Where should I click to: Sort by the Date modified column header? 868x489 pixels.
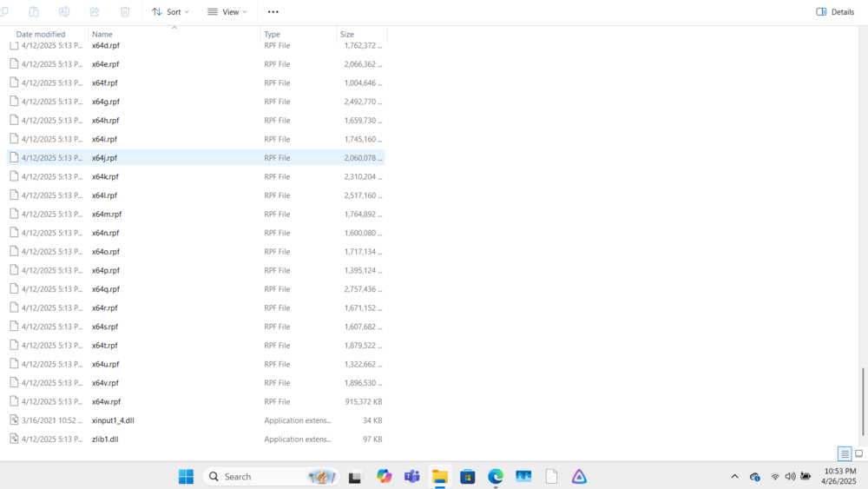(41, 35)
